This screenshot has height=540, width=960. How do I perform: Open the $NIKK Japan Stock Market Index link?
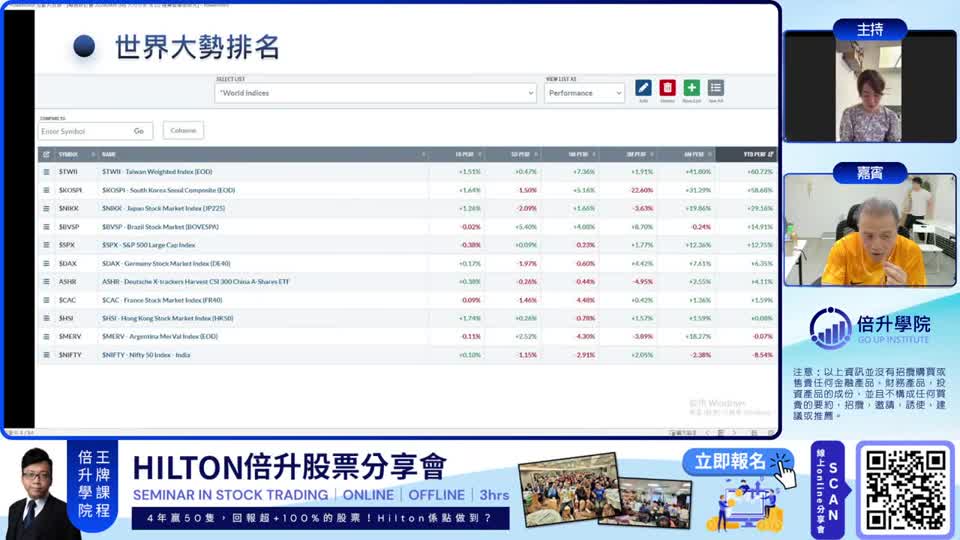(x=163, y=209)
